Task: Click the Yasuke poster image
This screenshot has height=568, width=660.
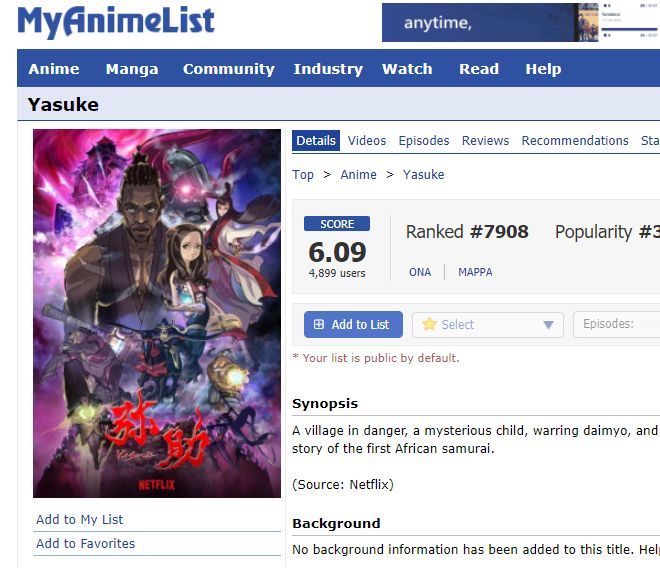Action: [157, 313]
